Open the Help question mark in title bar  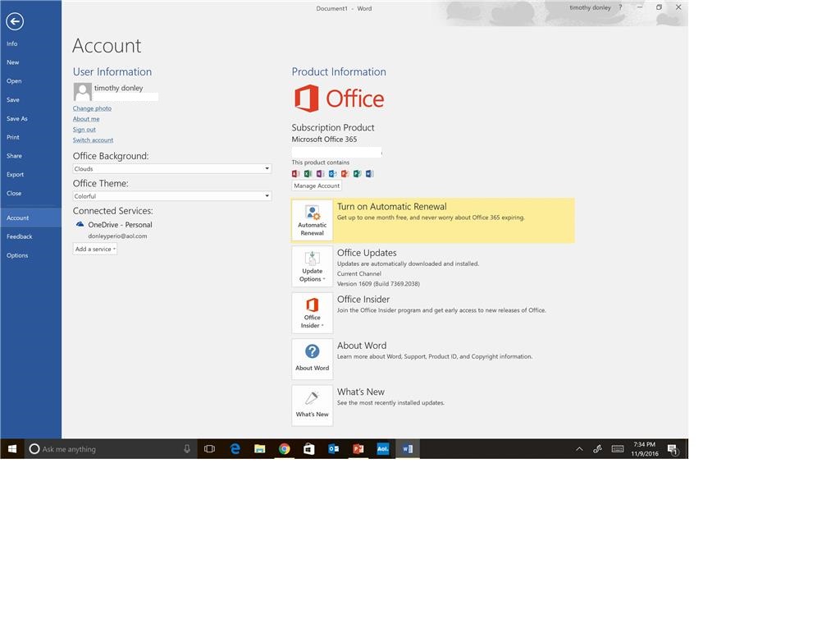[620, 7]
